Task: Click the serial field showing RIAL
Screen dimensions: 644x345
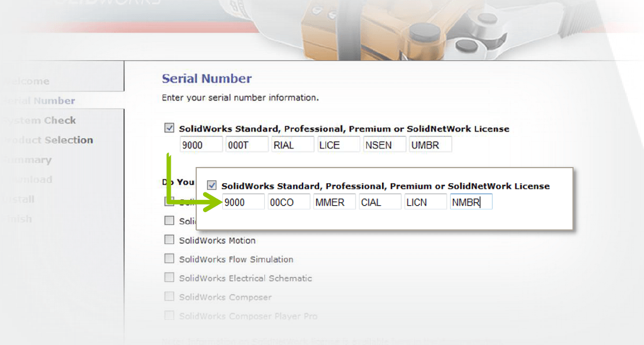Action: 292,144
